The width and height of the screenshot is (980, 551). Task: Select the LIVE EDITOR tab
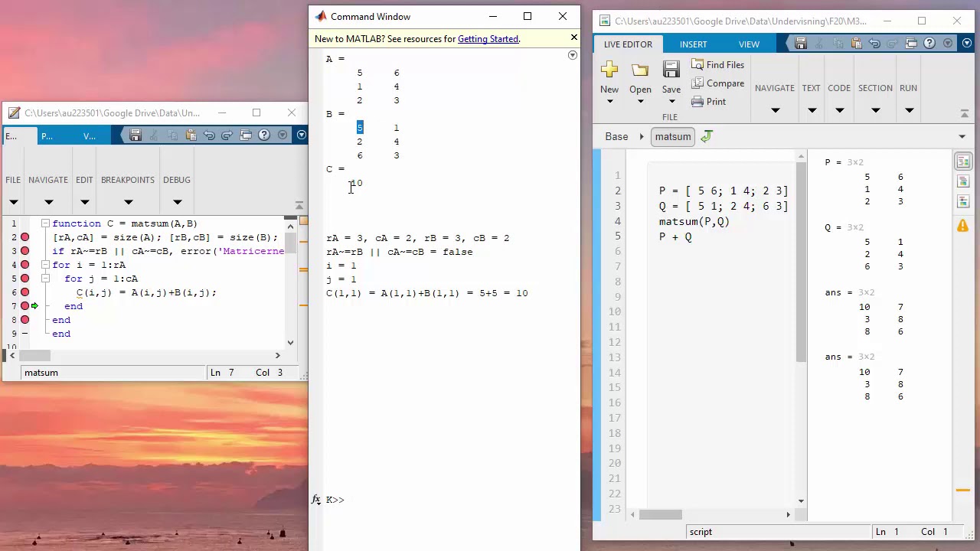[x=628, y=44]
